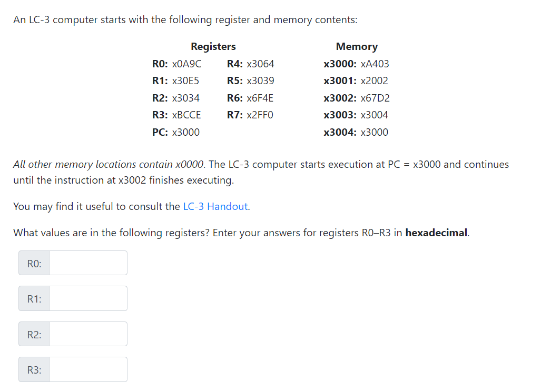Click inside the R2 answer input field
Image resolution: width=541 pixels, height=392 pixels.
pyautogui.click(x=87, y=334)
